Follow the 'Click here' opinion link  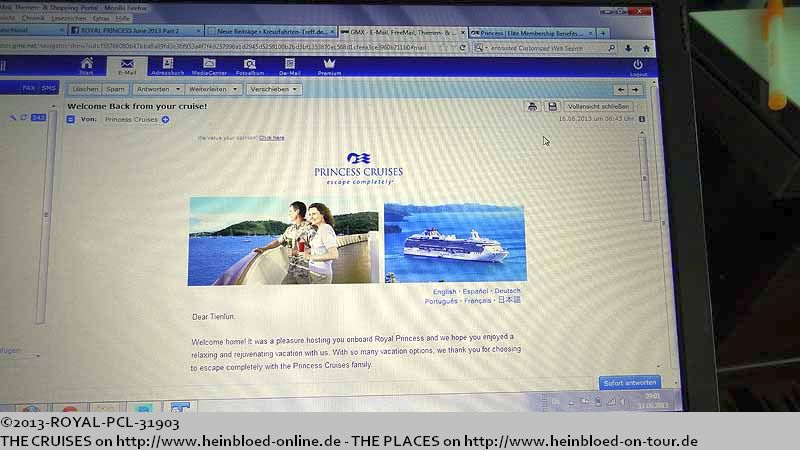(x=271, y=138)
